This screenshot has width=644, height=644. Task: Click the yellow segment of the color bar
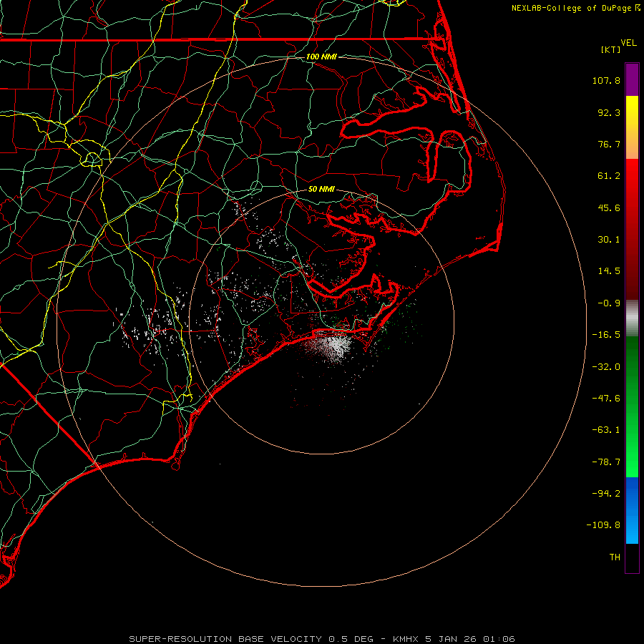coord(632,111)
